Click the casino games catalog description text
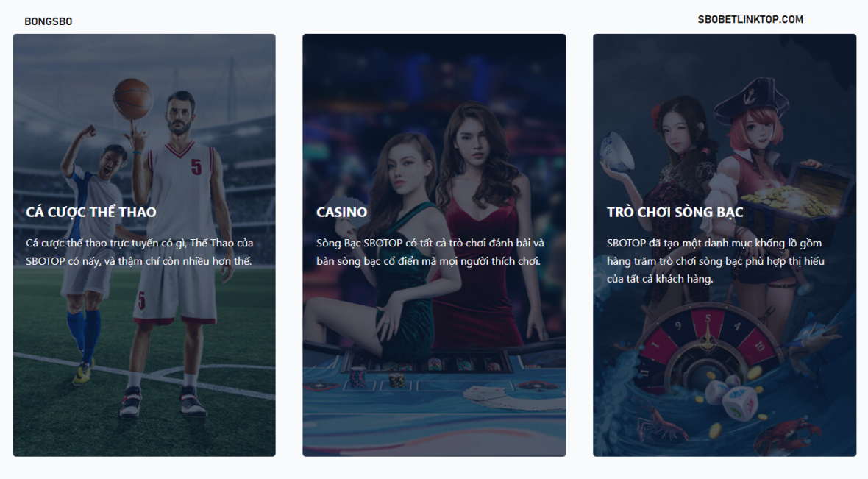 click(715, 260)
